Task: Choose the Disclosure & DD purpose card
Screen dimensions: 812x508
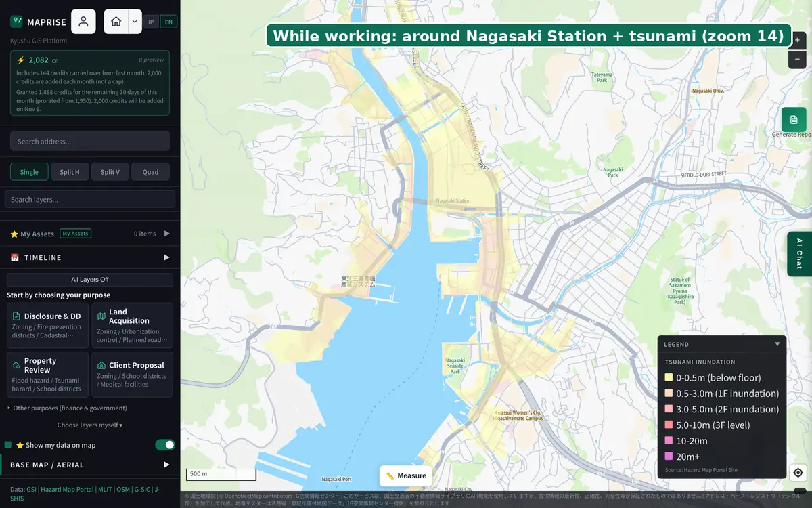Action: 47,326
